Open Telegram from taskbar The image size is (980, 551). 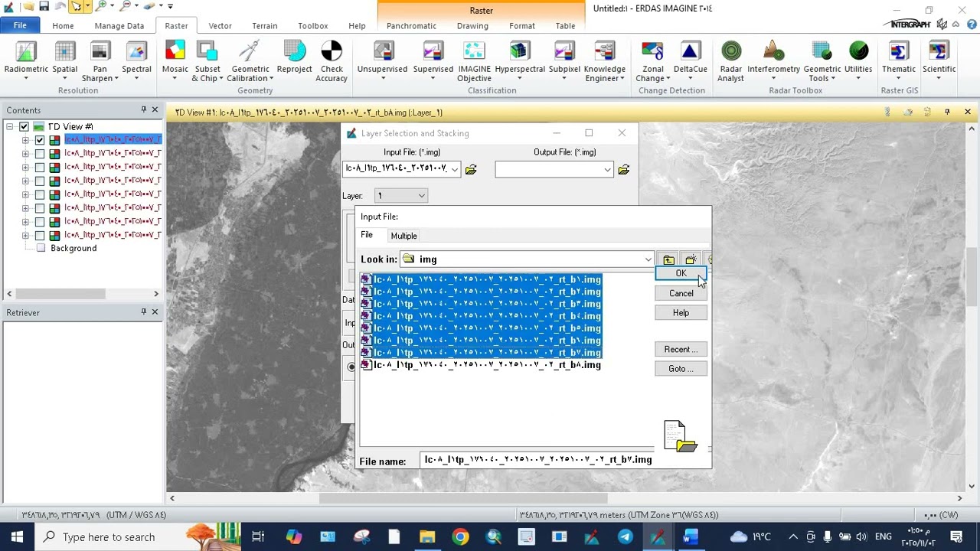point(626,537)
